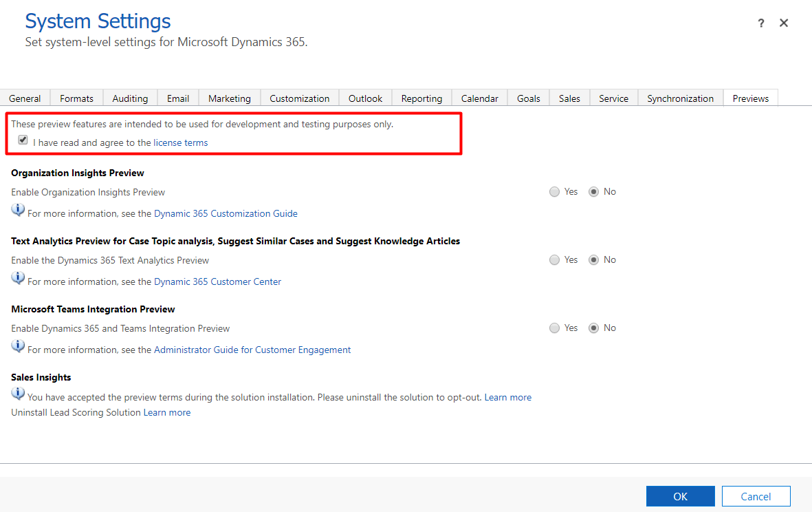The height and width of the screenshot is (512, 812).
Task: Uncheck the license terms agreement checkbox
Action: [x=23, y=140]
